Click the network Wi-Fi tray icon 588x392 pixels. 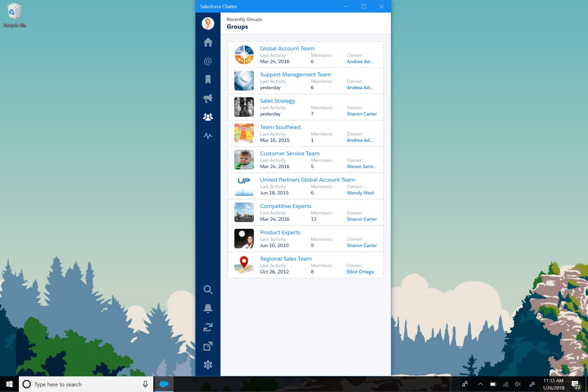[506, 384]
